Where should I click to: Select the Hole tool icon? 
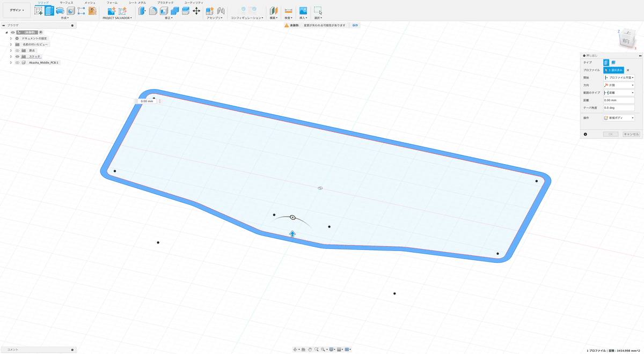(71, 11)
